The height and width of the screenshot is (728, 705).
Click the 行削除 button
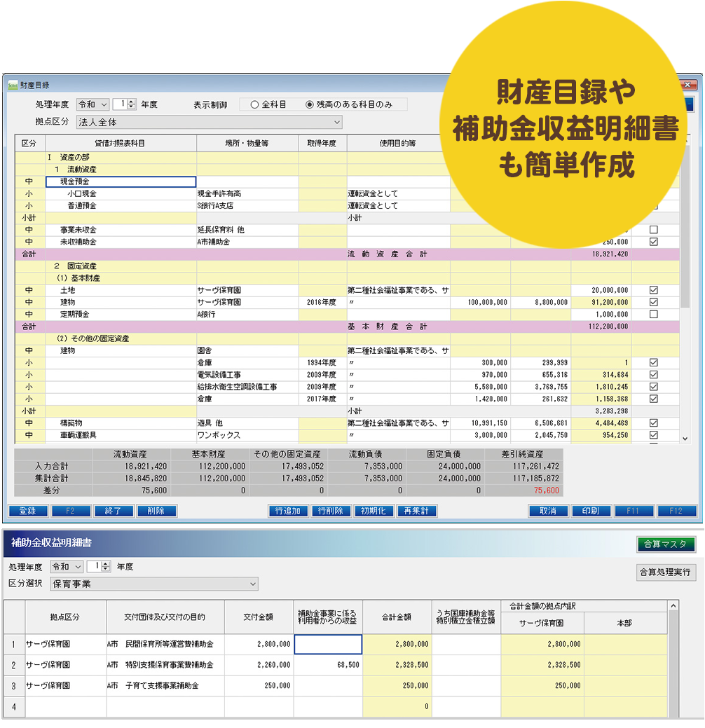331,511
